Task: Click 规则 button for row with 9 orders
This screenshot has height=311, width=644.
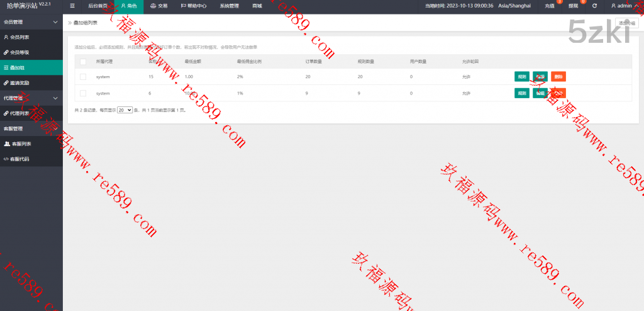Action: (521, 93)
